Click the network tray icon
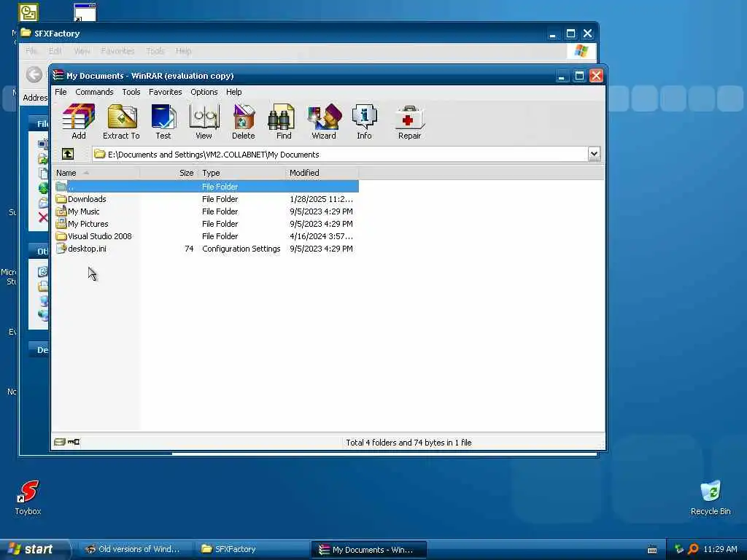 pyautogui.click(x=679, y=549)
